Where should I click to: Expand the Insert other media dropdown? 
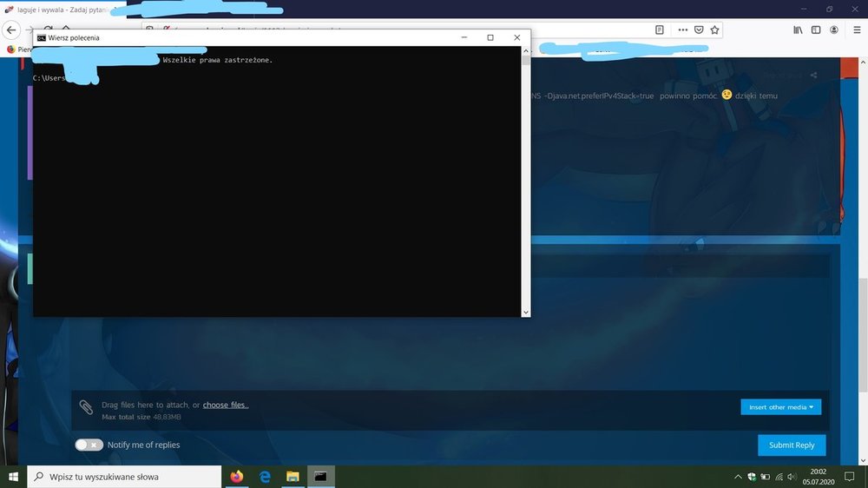pos(780,406)
